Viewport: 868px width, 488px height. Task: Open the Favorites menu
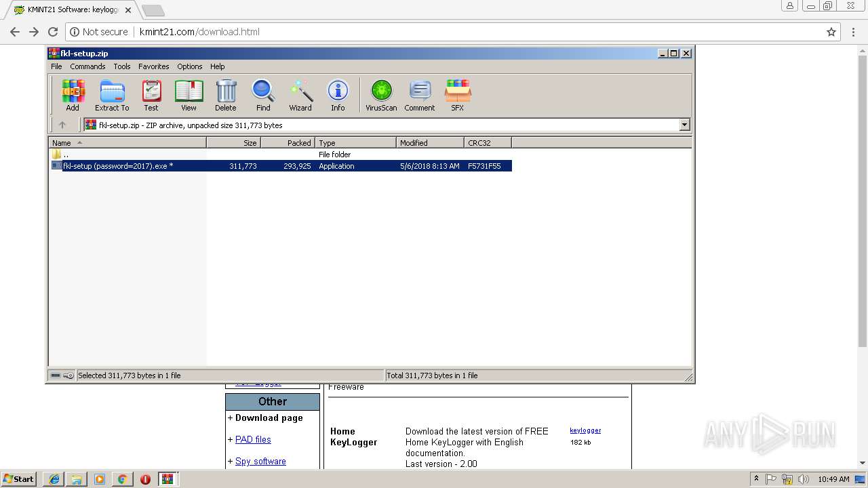click(x=154, y=66)
